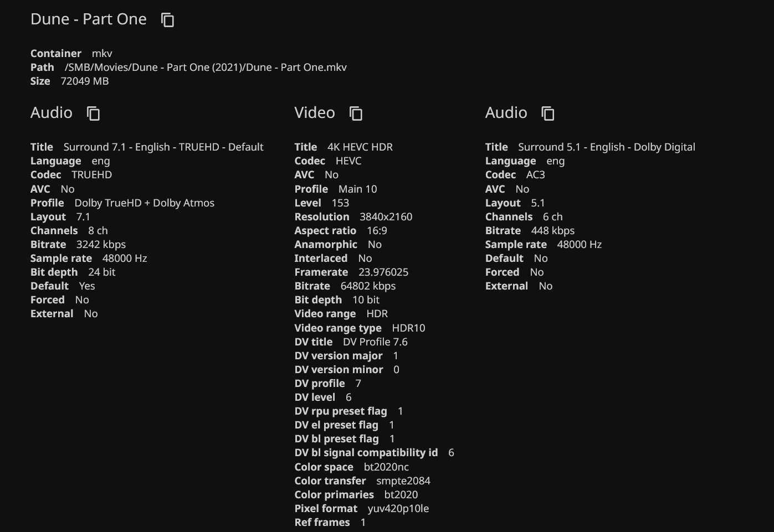Copy the AC3 5.1 Audio section details
The width and height of the screenshot is (774, 532).
coord(547,113)
